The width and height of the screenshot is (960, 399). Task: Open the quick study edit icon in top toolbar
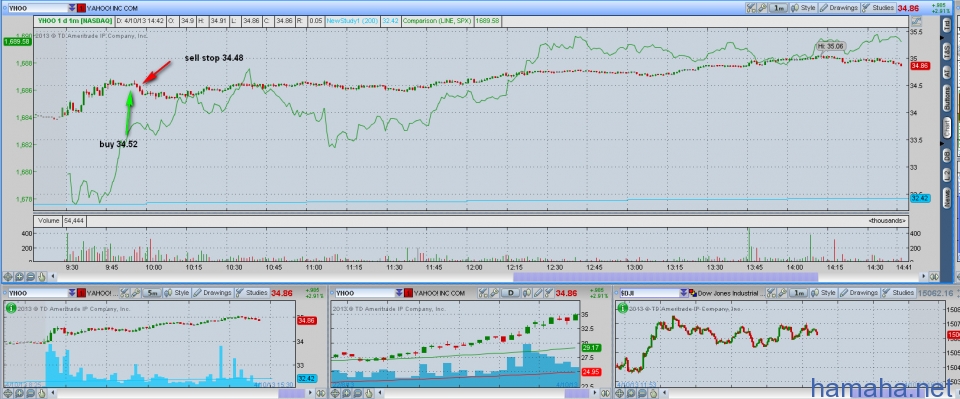coord(751,7)
